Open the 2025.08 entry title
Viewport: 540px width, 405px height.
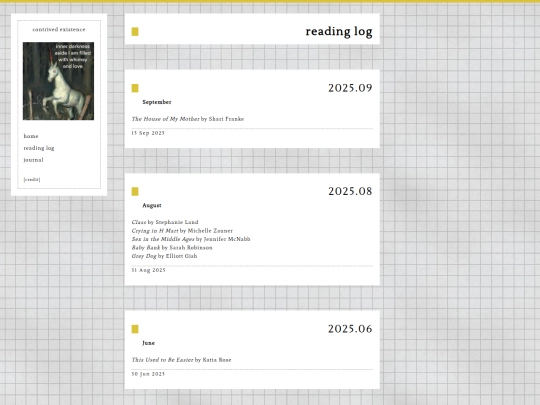(x=350, y=191)
